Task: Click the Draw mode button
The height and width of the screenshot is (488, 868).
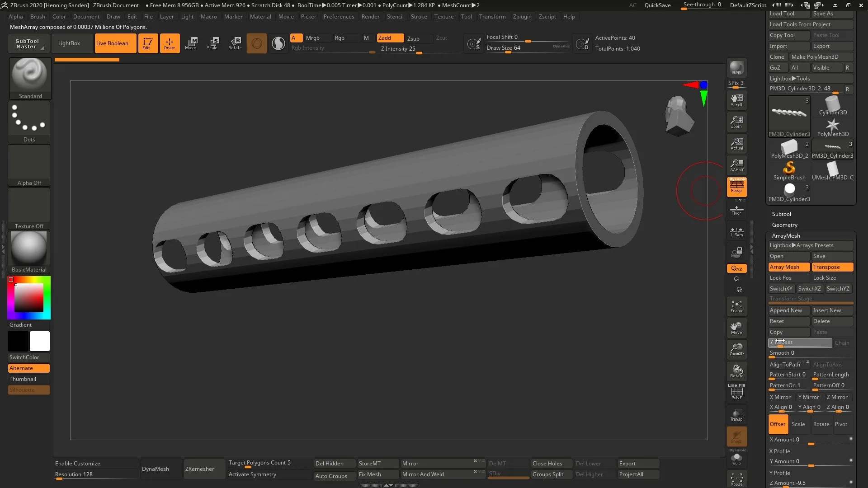Action: tap(169, 43)
